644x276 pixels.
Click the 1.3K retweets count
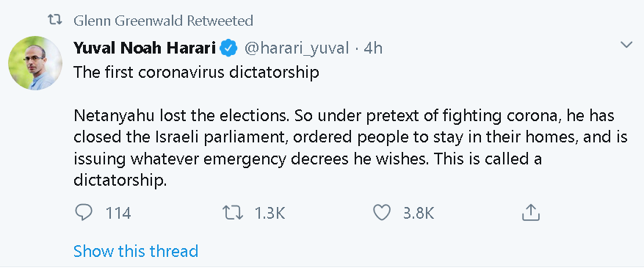[x=269, y=213]
